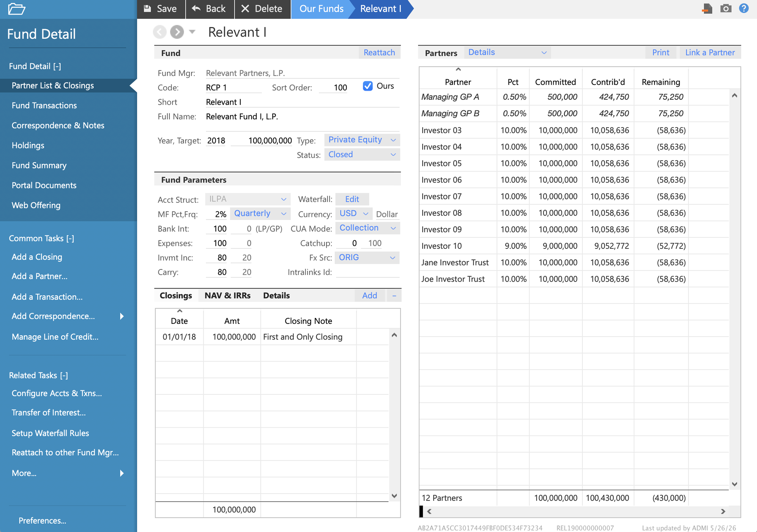Open the MF frequency Quarterly dropdown

point(260,213)
